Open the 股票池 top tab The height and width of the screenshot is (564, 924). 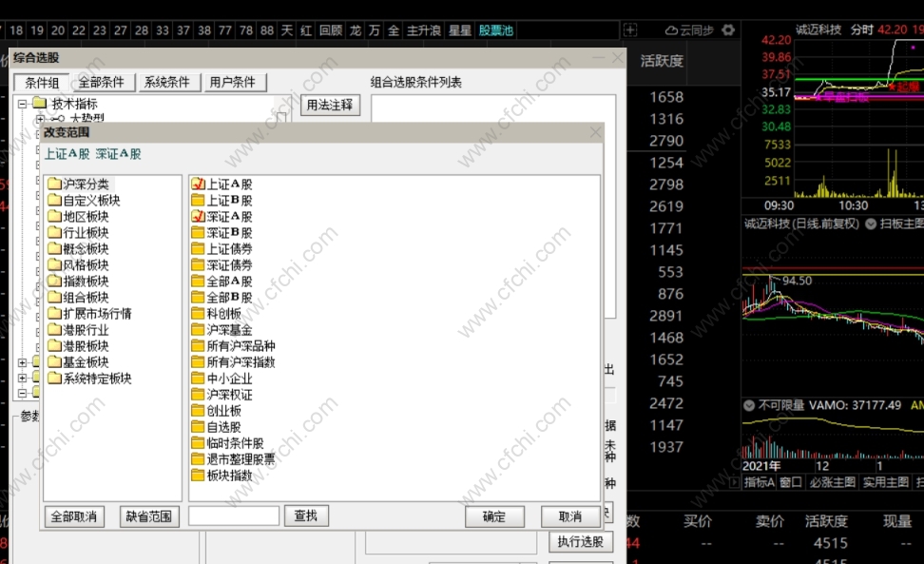[x=495, y=30]
